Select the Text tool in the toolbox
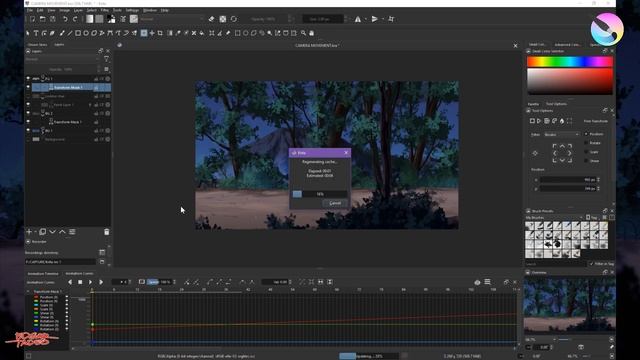Screen dimensions: 640x360 (x=36, y=33)
